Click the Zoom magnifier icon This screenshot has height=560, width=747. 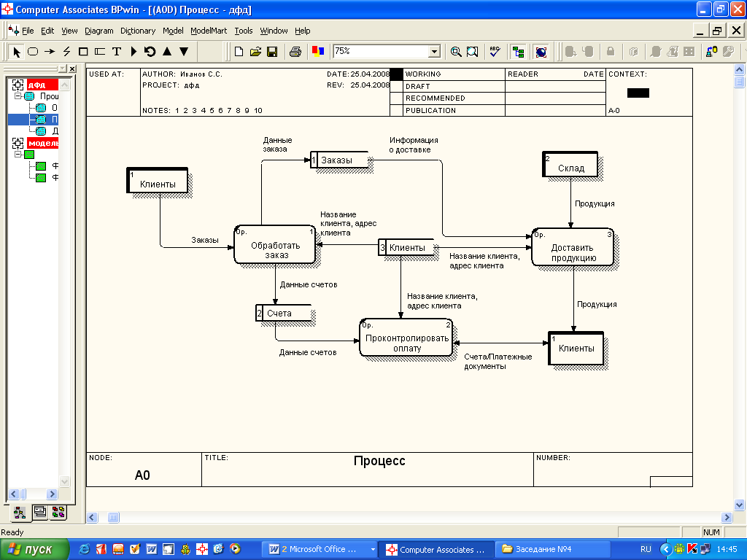tap(456, 52)
